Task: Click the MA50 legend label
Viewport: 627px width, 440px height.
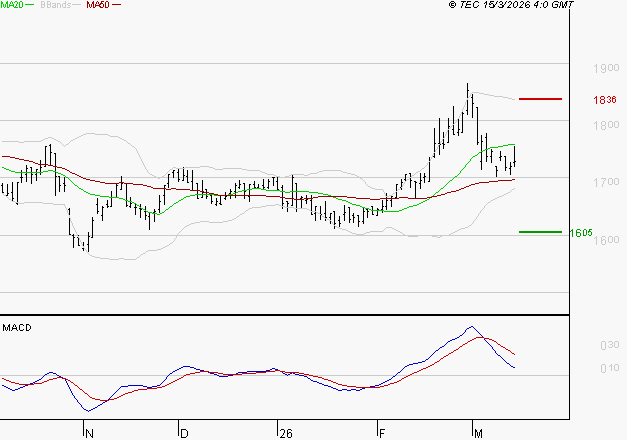Action: tap(98, 5)
